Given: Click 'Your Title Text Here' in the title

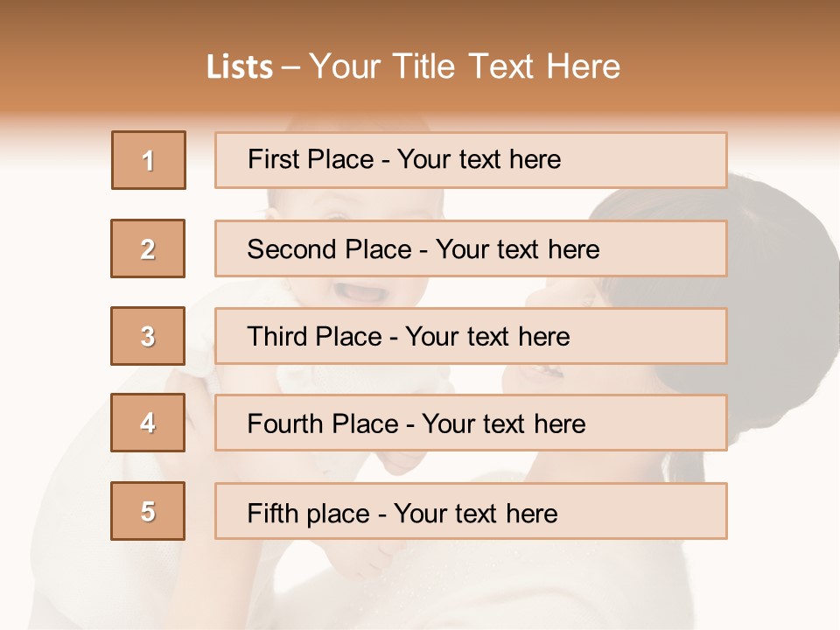Looking at the screenshot, I should (x=465, y=67).
